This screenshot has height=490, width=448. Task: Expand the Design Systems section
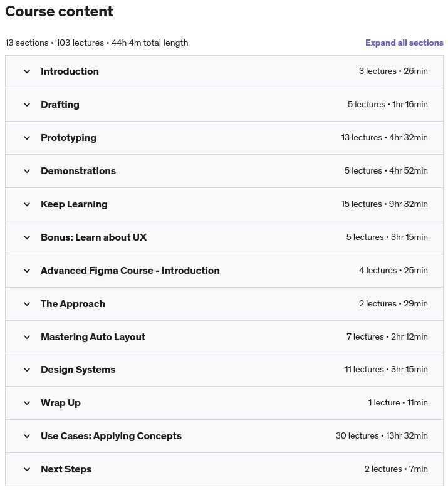point(78,370)
